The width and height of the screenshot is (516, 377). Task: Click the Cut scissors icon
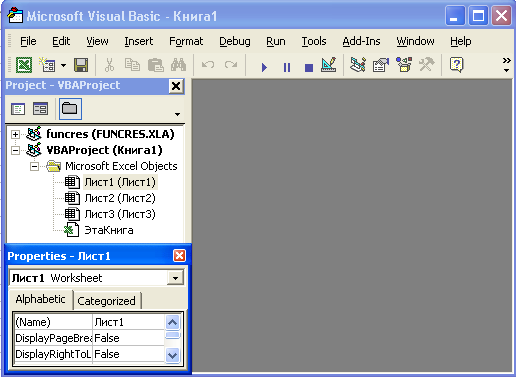[x=109, y=65]
